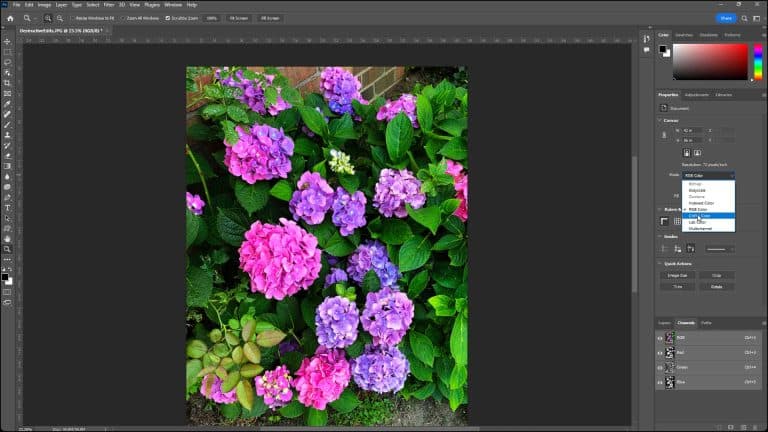Select the Pen tool
The image size is (768, 432).
[7, 197]
